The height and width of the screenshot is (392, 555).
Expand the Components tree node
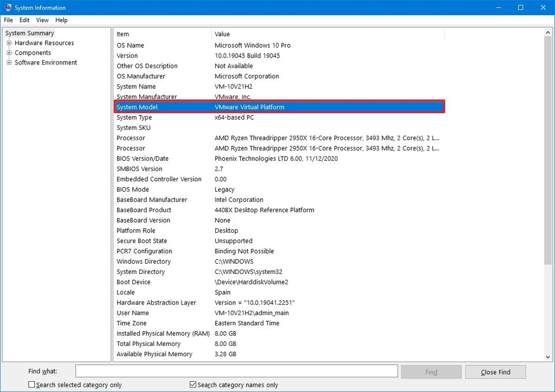point(8,53)
